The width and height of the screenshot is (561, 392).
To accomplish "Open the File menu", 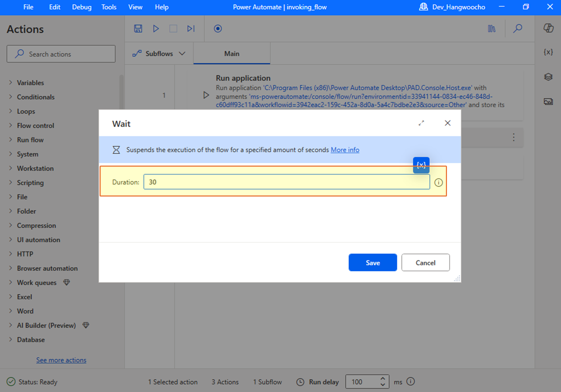I will [28, 7].
